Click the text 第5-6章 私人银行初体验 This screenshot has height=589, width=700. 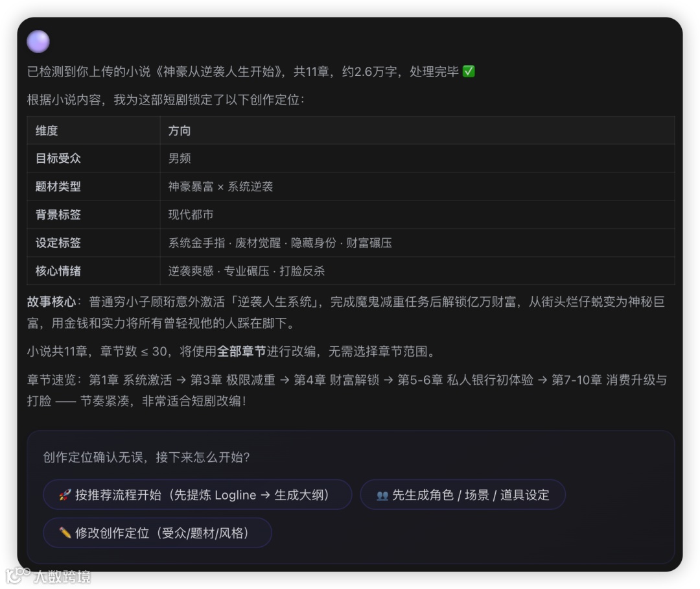coord(465,380)
